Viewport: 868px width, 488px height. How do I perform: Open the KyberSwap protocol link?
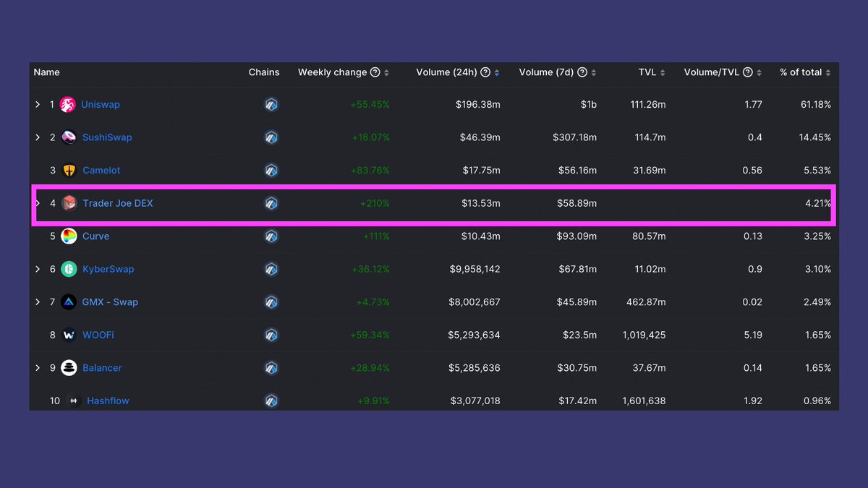coord(109,269)
